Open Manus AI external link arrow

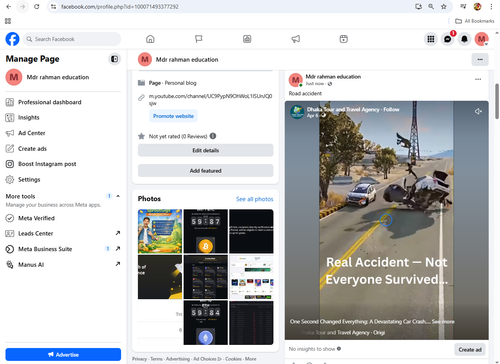pyautogui.click(x=118, y=264)
